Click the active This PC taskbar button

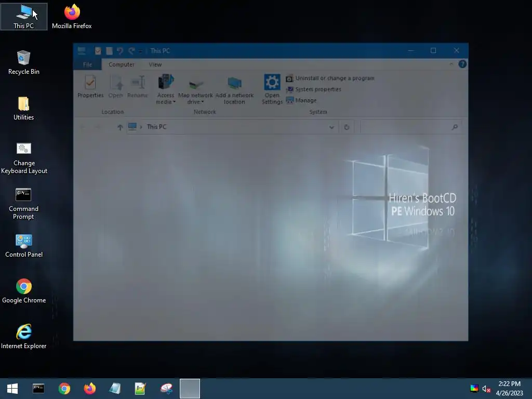point(190,389)
